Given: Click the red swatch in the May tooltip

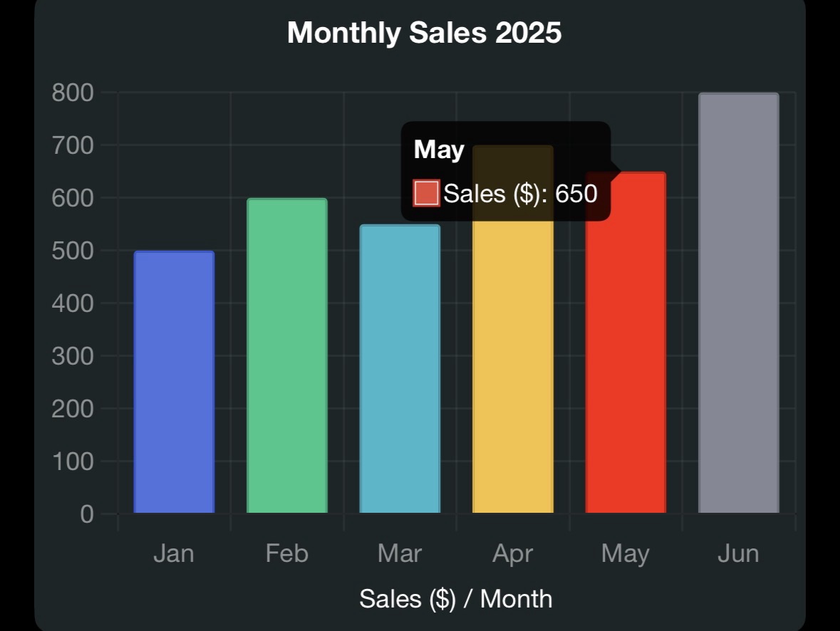Looking at the screenshot, I should pos(426,193).
